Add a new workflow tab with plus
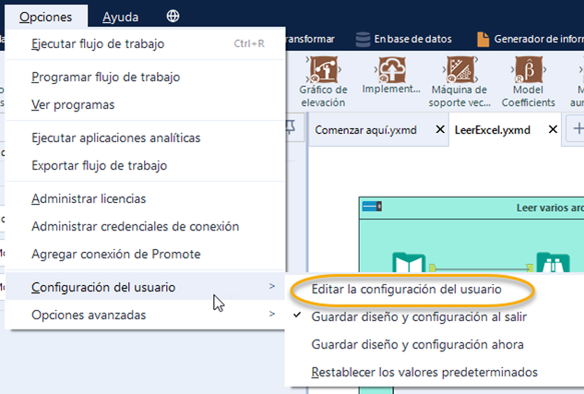 coord(578,129)
